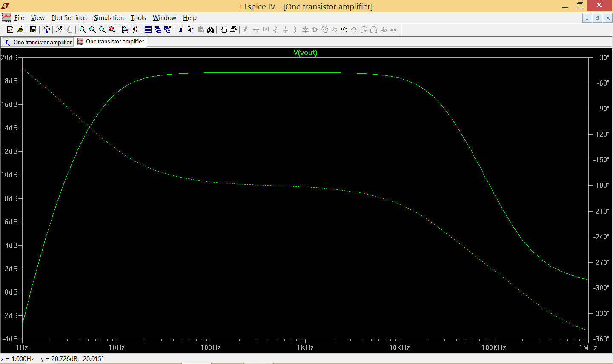Image resolution: width=613 pixels, height=364 pixels.
Task: Click the V(vout) trace label
Action: [x=305, y=52]
